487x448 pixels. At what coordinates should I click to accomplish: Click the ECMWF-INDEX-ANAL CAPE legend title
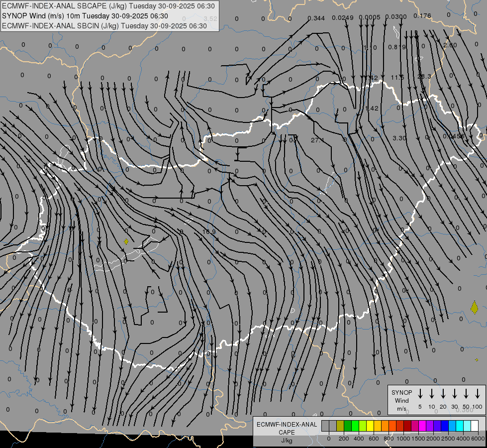tap(287, 429)
